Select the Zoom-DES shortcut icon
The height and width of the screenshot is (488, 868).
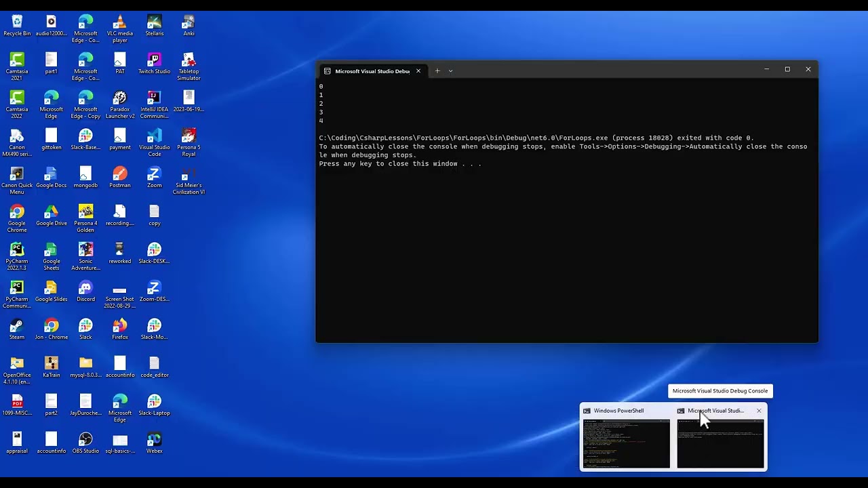tap(155, 291)
